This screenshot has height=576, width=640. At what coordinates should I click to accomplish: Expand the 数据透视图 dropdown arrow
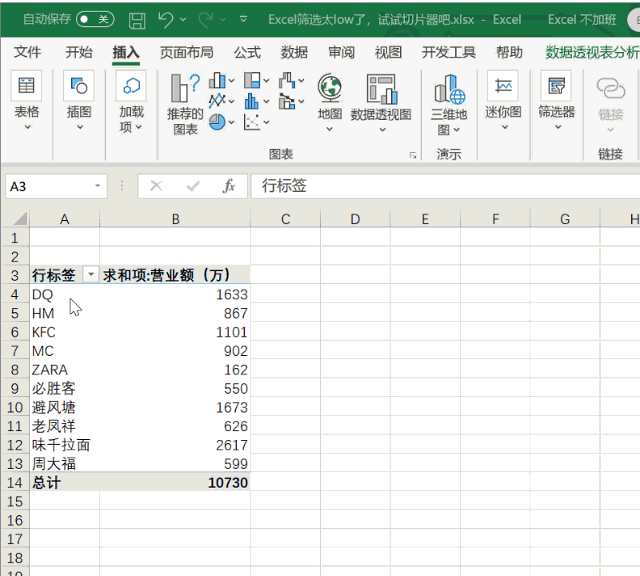tap(382, 129)
